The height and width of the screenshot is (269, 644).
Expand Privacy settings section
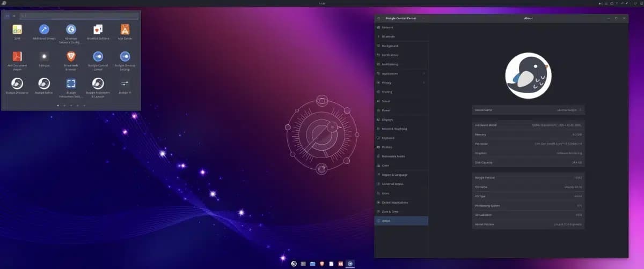(x=401, y=83)
